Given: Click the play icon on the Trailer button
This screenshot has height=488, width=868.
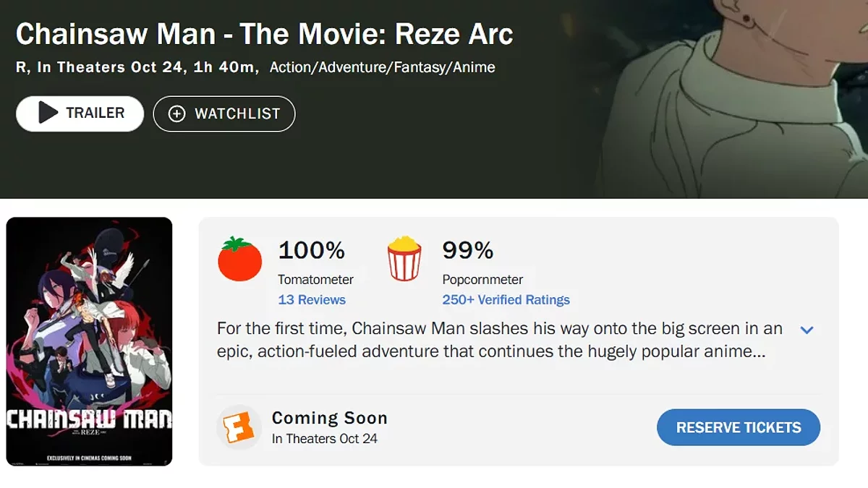Looking at the screenshot, I should coord(48,113).
